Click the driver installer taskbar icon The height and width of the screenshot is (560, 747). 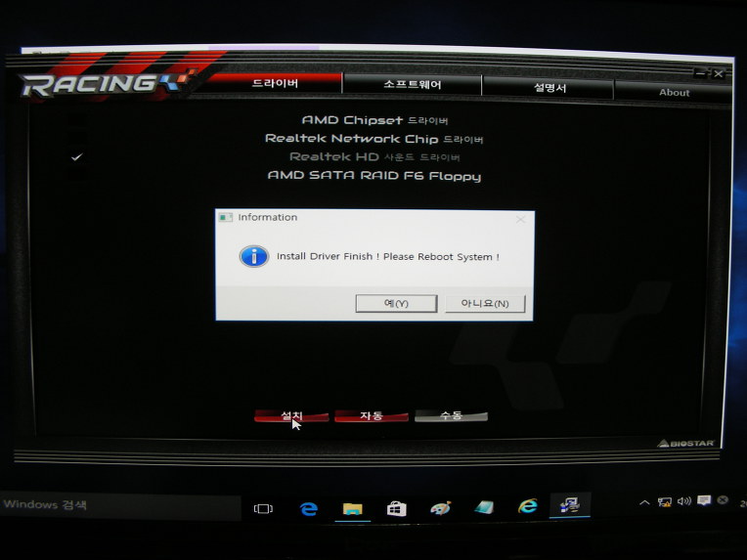[x=570, y=504]
